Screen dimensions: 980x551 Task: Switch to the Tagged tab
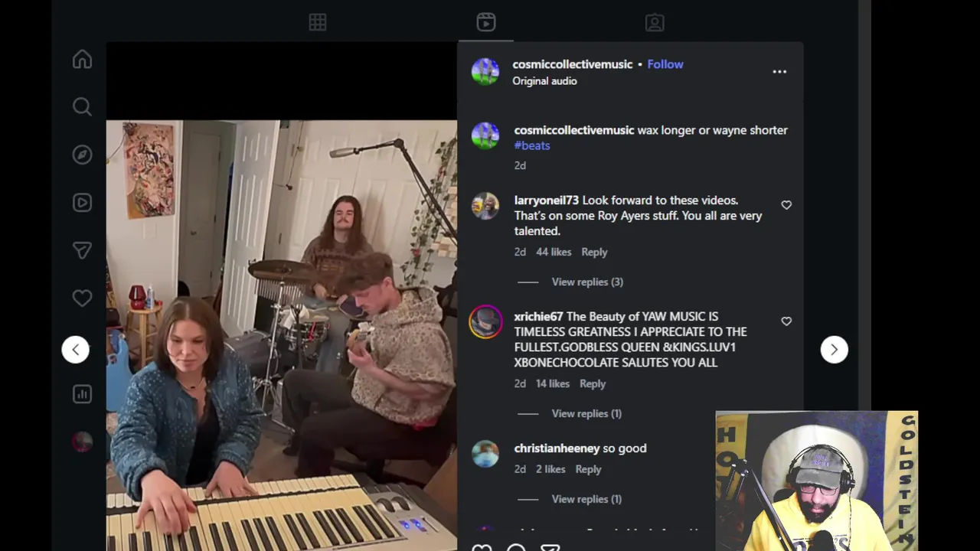tap(655, 22)
